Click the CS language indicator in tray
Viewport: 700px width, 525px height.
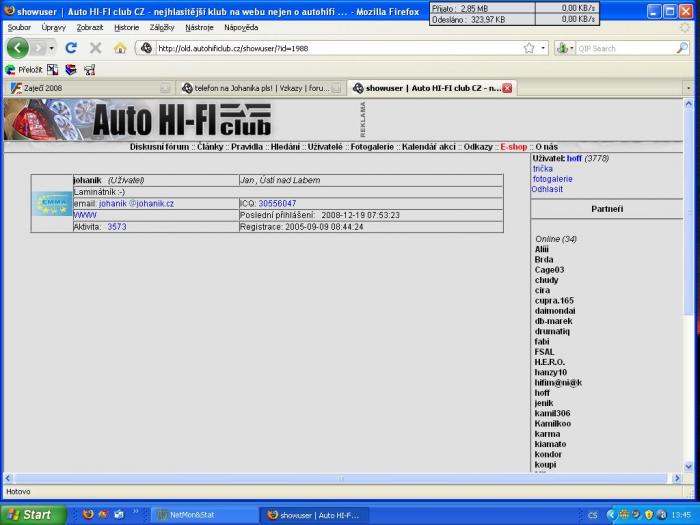coord(592,515)
